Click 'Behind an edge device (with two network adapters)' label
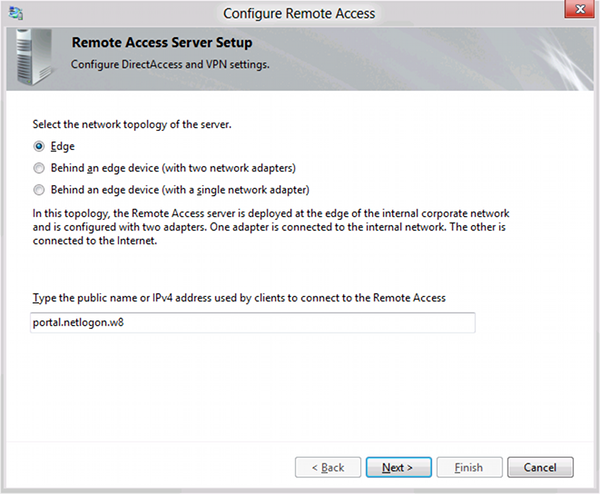Viewport: 600px width, 494px height. pos(173,168)
